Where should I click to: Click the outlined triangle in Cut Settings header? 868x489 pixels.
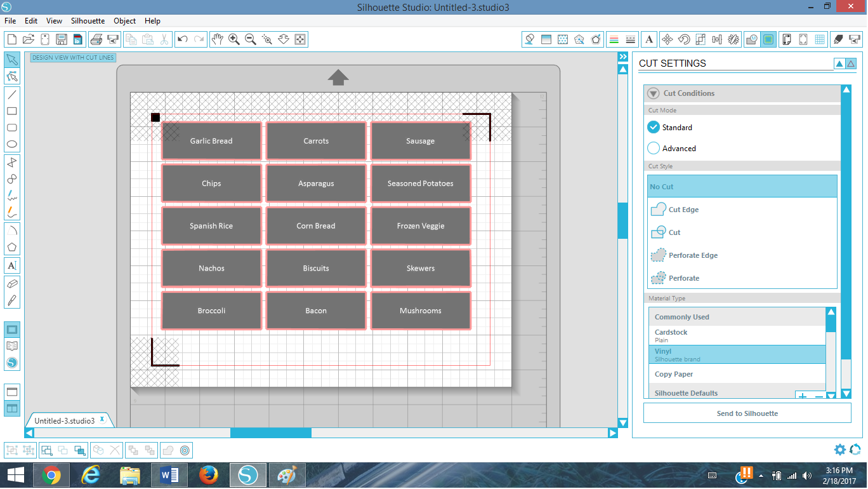(851, 64)
